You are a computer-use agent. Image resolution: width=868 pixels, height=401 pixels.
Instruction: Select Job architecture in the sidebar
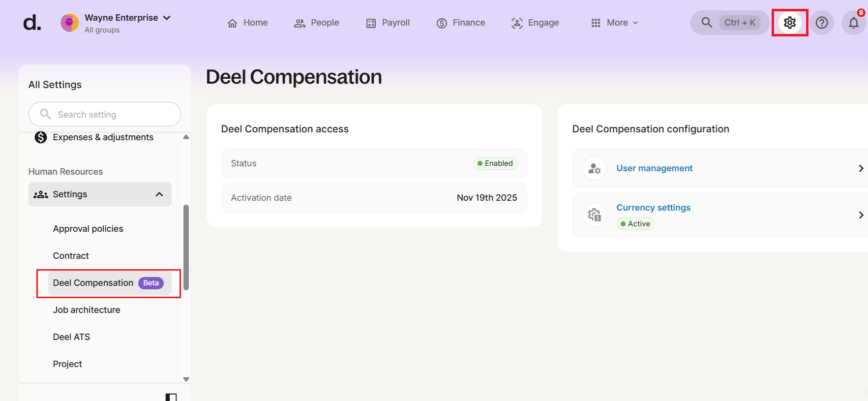coord(87,310)
